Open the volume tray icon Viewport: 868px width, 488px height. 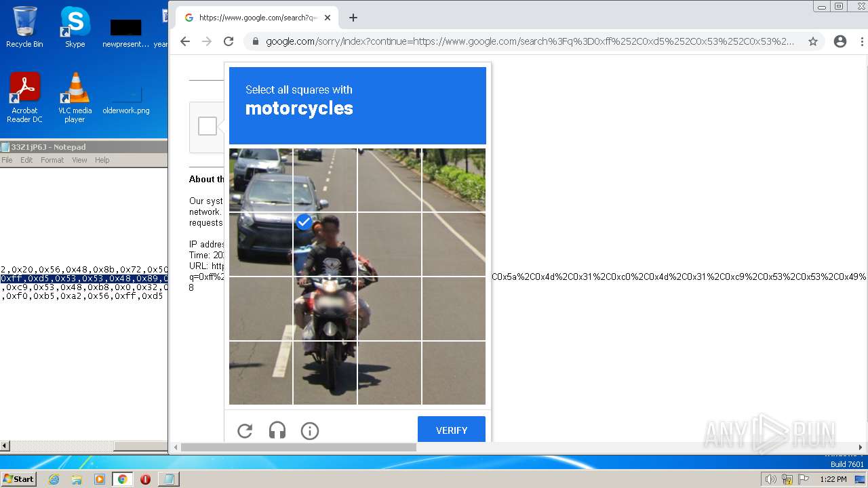click(x=770, y=479)
